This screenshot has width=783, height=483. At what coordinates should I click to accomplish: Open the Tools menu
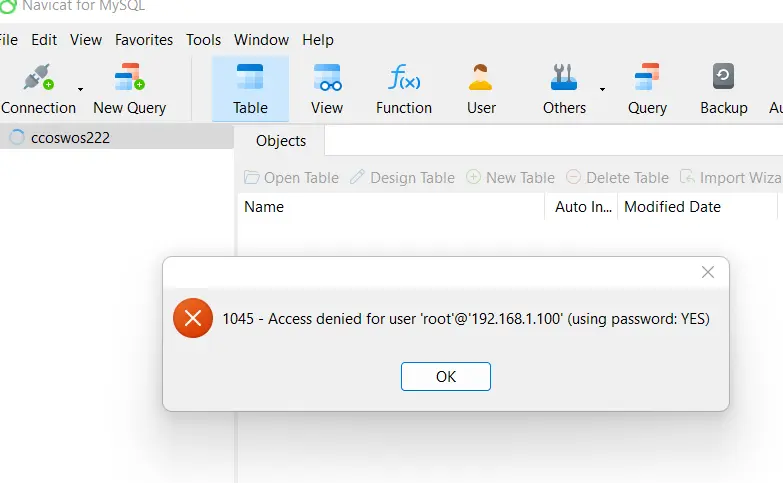click(204, 40)
